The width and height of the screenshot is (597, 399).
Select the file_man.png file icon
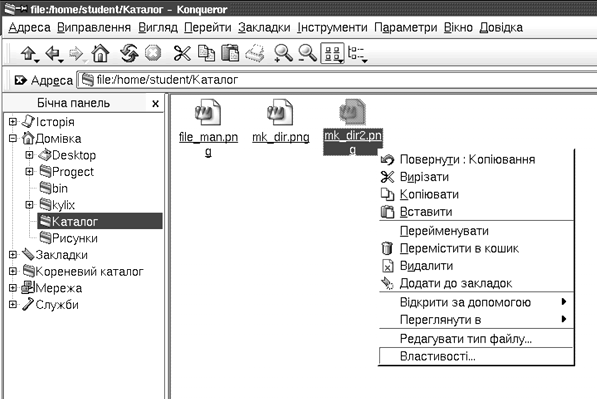click(208, 112)
